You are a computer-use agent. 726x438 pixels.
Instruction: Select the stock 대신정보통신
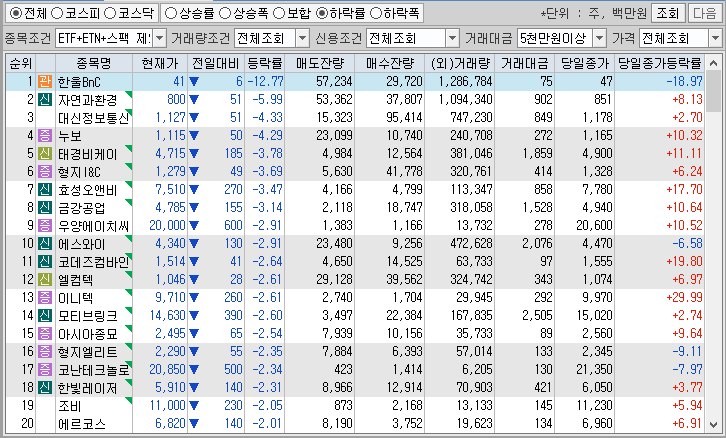coord(94,118)
